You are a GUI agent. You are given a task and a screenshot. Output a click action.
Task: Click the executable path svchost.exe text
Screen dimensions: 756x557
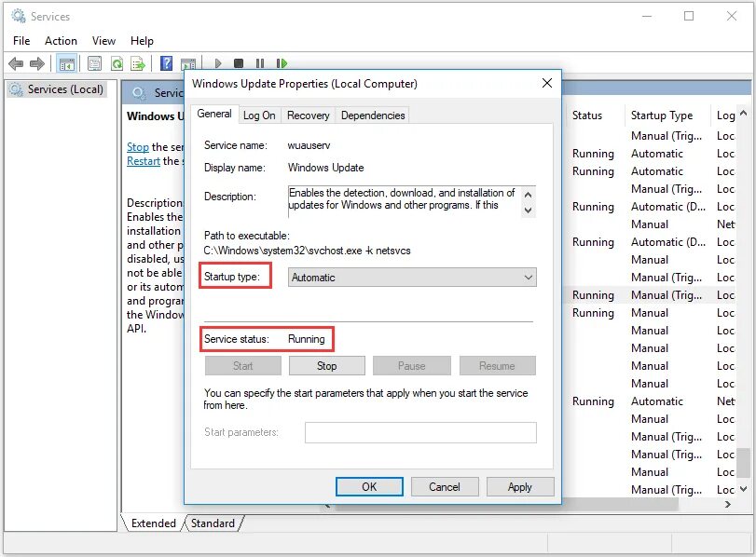(x=307, y=251)
